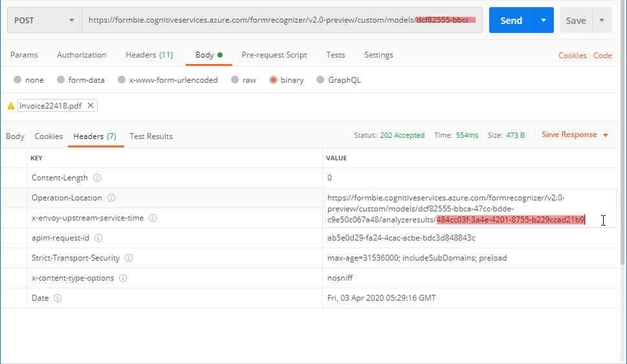Switch to the Authorization tab
Viewport: 627px width, 364px height.
point(82,55)
